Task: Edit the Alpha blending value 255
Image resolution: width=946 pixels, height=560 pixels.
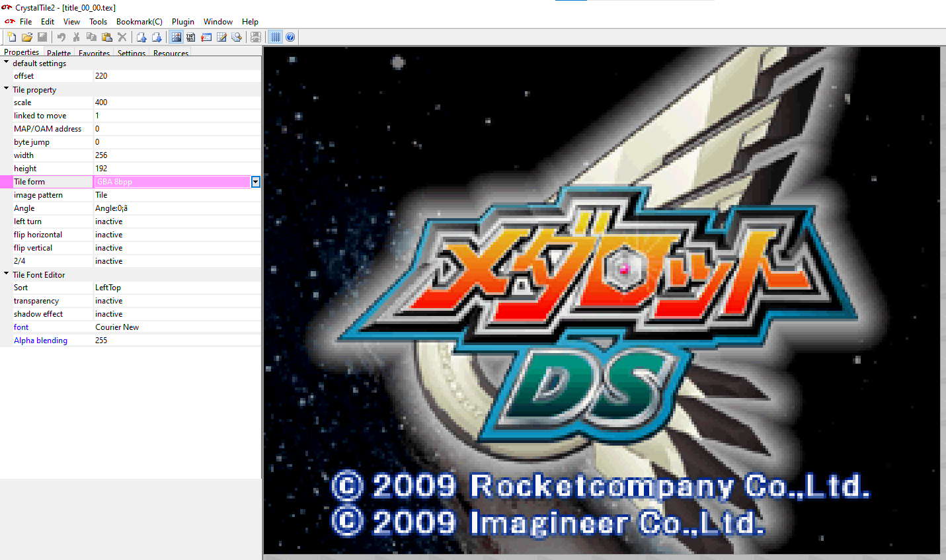Action: pyautogui.click(x=177, y=340)
